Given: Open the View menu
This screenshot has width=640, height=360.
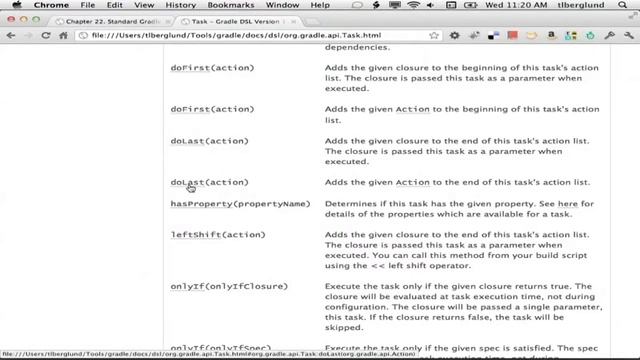Looking at the screenshot, I should [144, 5].
